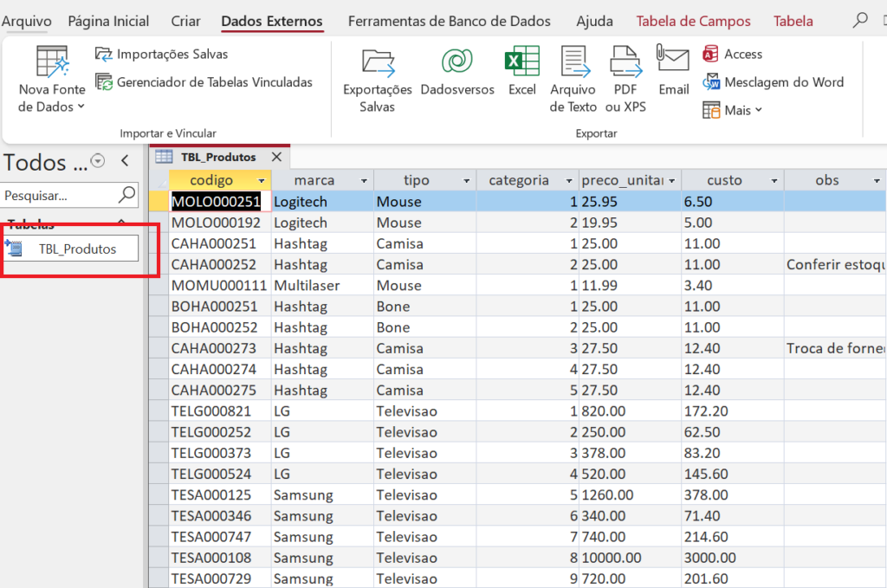Click the Access export button
The width and height of the screenshot is (887, 588).
point(733,54)
